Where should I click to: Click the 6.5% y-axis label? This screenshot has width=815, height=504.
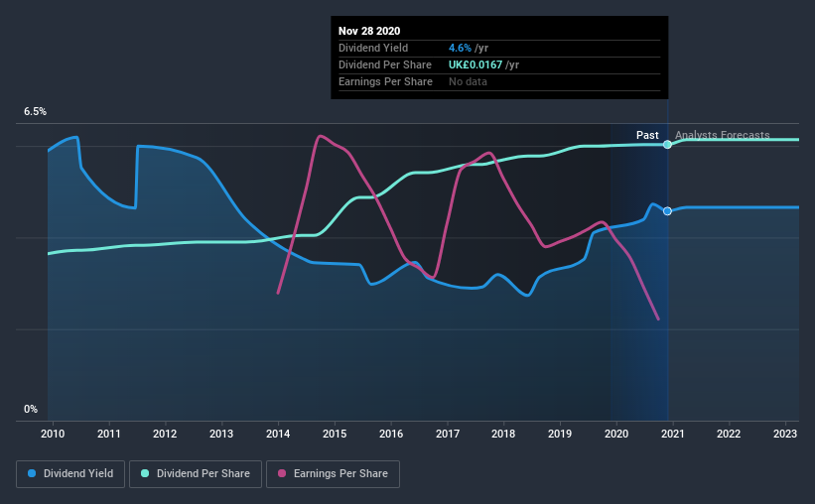click(x=35, y=112)
